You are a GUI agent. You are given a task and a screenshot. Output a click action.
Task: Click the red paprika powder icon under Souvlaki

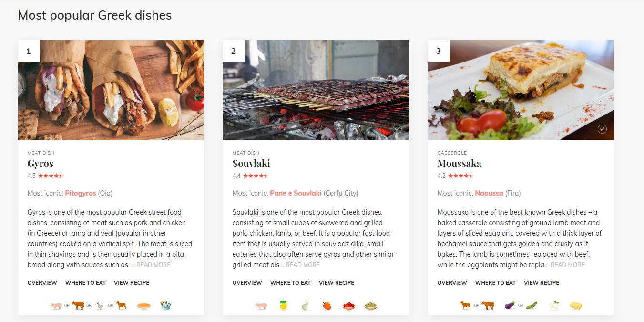tap(349, 306)
